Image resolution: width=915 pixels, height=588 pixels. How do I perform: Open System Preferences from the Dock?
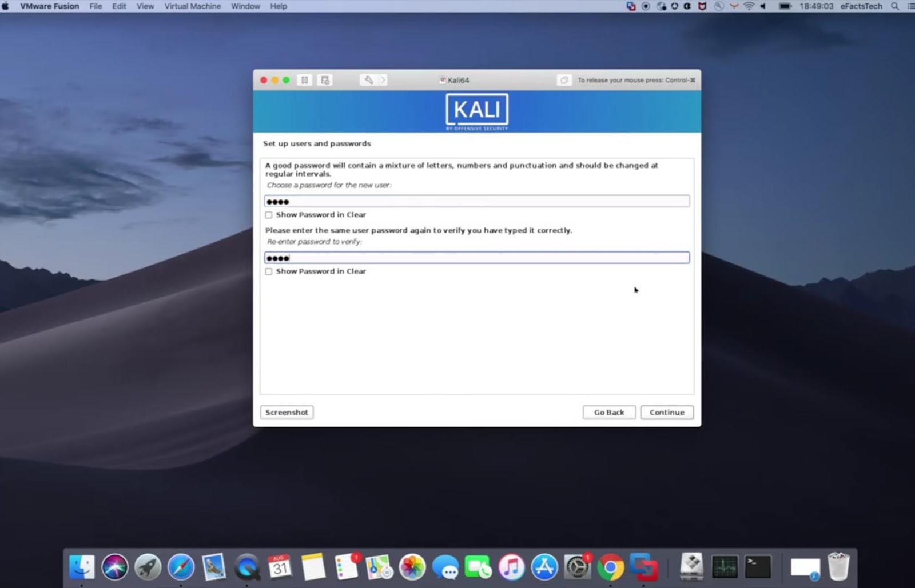pyautogui.click(x=578, y=567)
